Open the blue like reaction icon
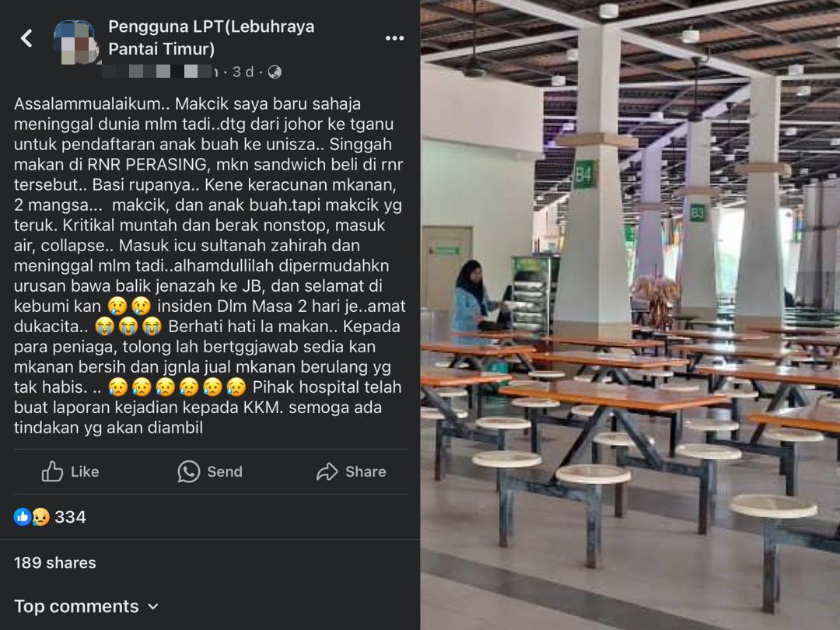This screenshot has height=630, width=840. point(22,517)
